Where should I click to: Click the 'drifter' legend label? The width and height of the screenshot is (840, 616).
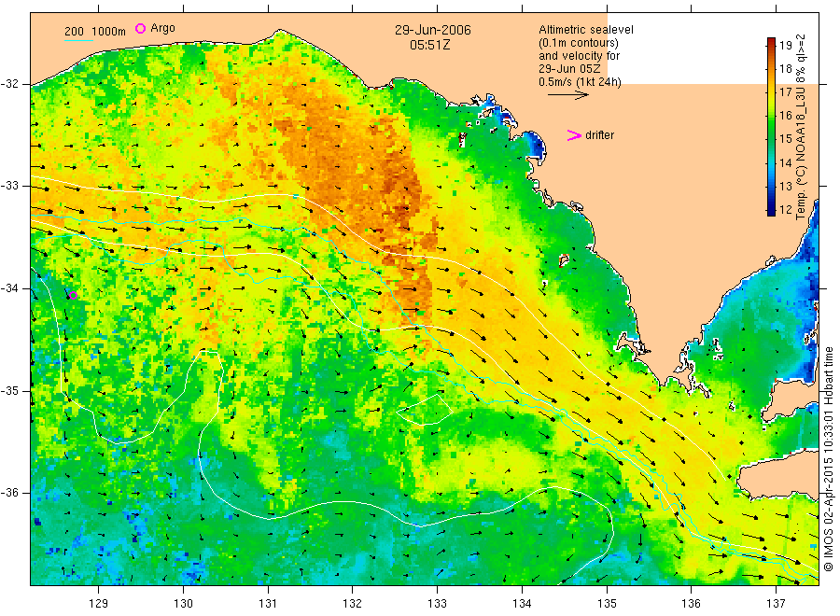coord(599,135)
